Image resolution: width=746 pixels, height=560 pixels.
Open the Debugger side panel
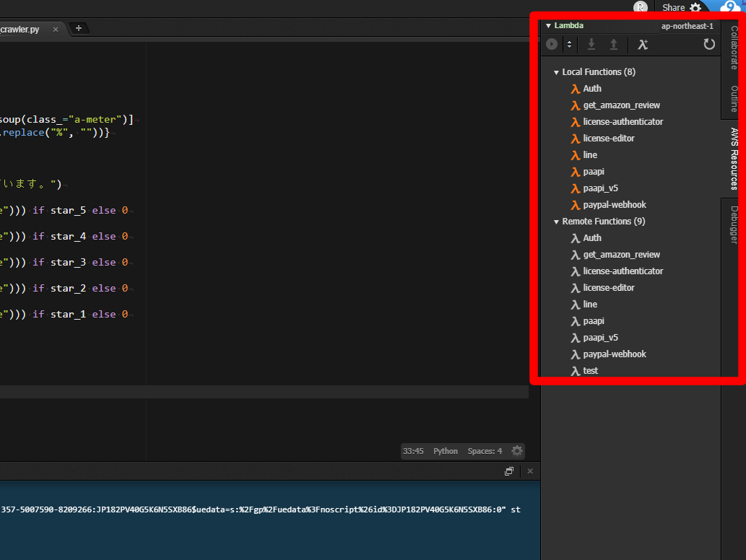(734, 225)
